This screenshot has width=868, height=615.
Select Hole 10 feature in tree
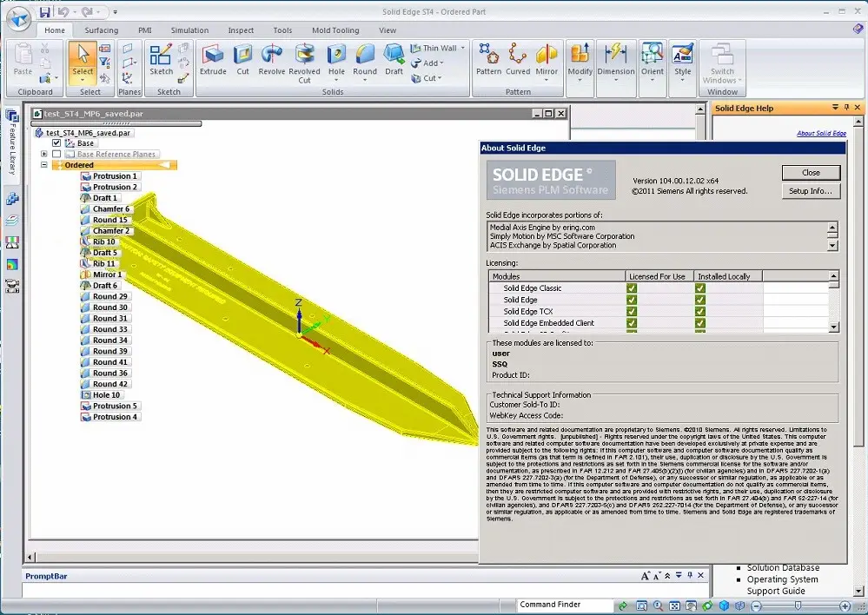[102, 394]
